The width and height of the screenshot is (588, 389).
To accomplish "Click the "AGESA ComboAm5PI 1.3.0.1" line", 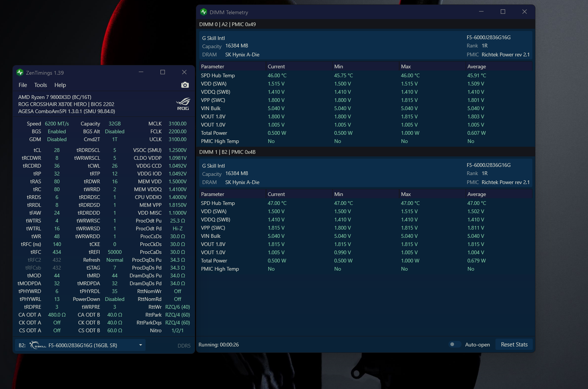I will [67, 111].
